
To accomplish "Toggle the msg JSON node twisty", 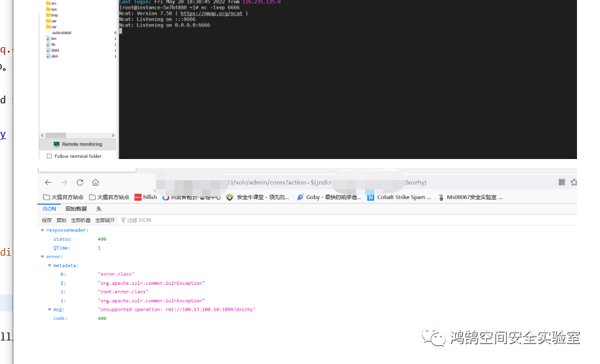I will pos(50,310).
